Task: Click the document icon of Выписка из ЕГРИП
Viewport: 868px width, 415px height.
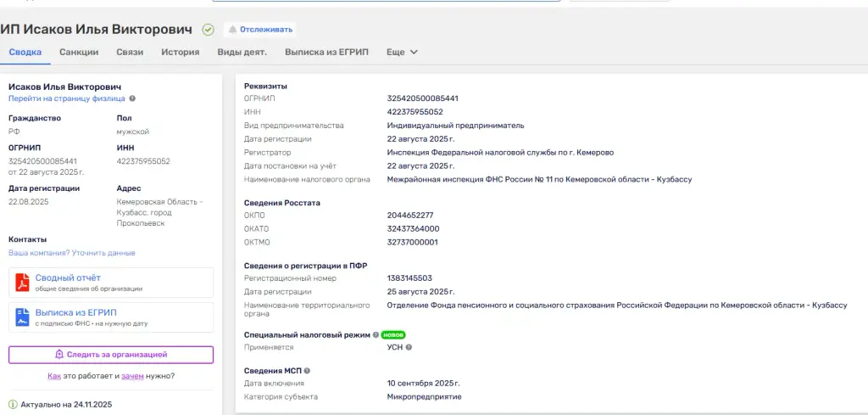Action: 22,317
